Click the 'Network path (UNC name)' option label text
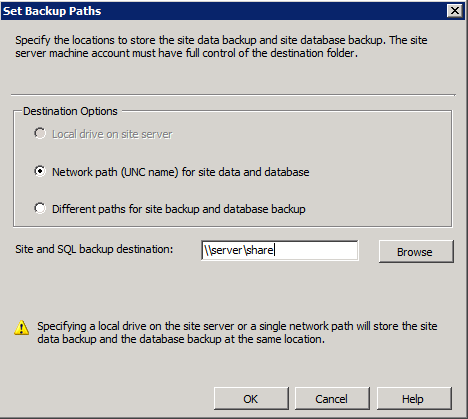468x419 pixels. (x=181, y=172)
